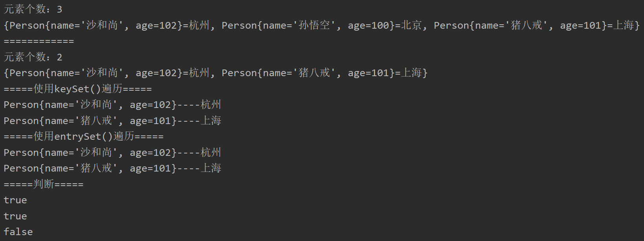The image size is (644, 241).
Task: Click the "=====判断=====" header line
Action: [44, 184]
